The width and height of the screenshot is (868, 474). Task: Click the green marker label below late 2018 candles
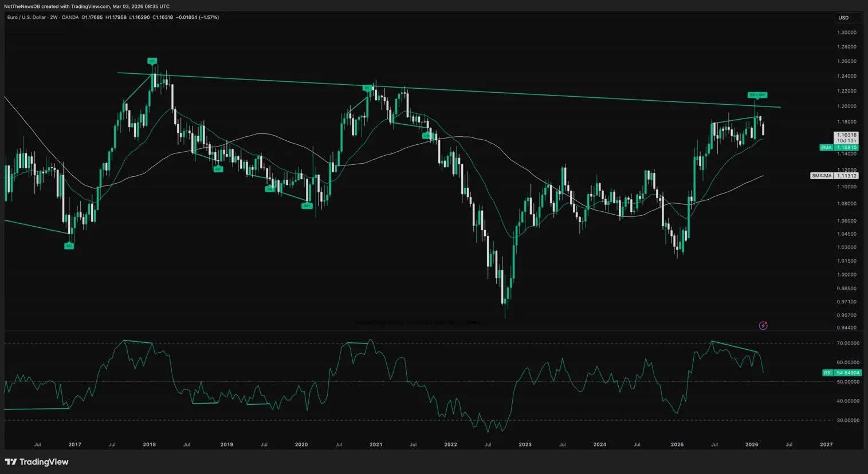click(218, 169)
